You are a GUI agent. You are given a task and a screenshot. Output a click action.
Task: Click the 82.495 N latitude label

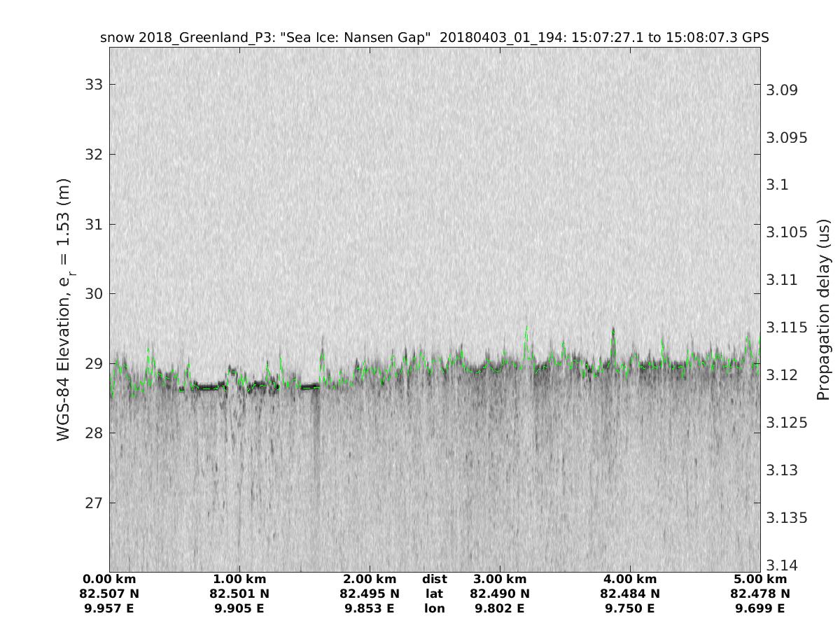[x=370, y=594]
